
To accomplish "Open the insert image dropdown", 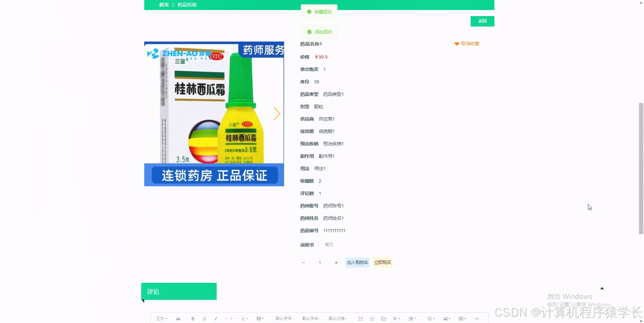I will point(447,319).
